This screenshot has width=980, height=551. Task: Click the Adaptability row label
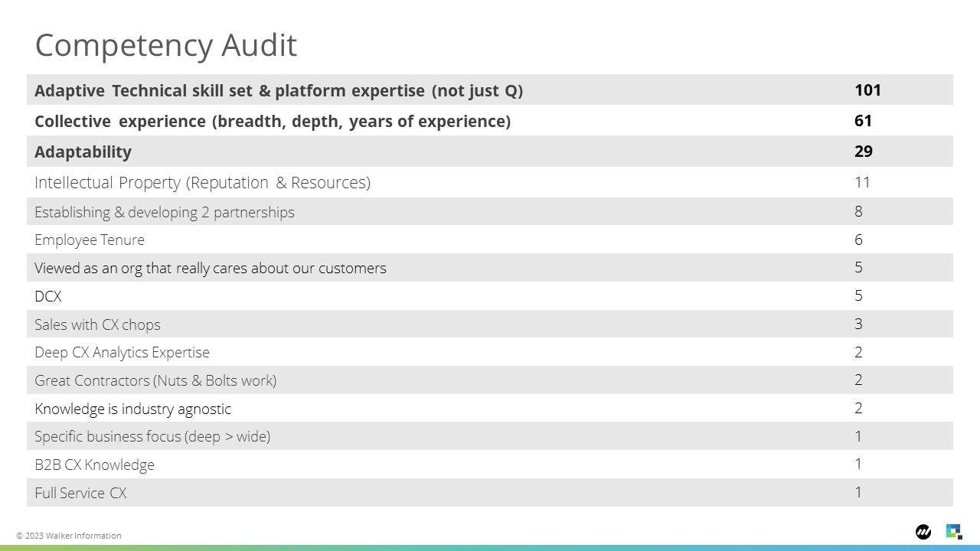click(x=83, y=152)
